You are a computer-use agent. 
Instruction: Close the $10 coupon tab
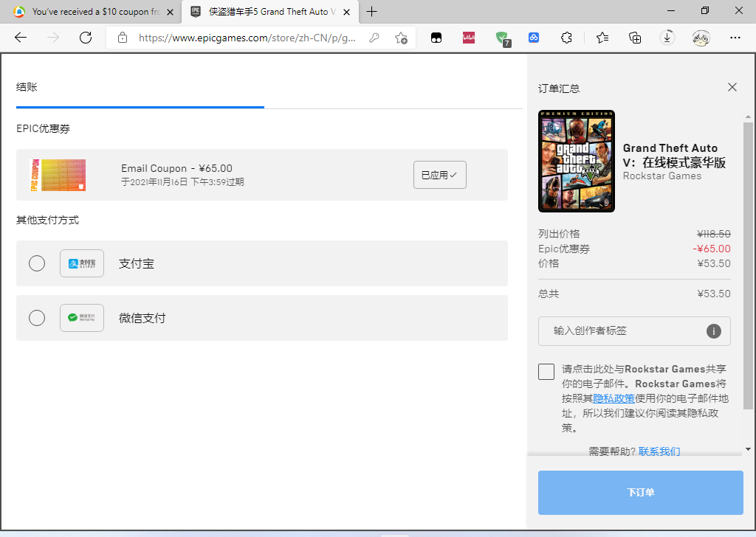coord(171,12)
